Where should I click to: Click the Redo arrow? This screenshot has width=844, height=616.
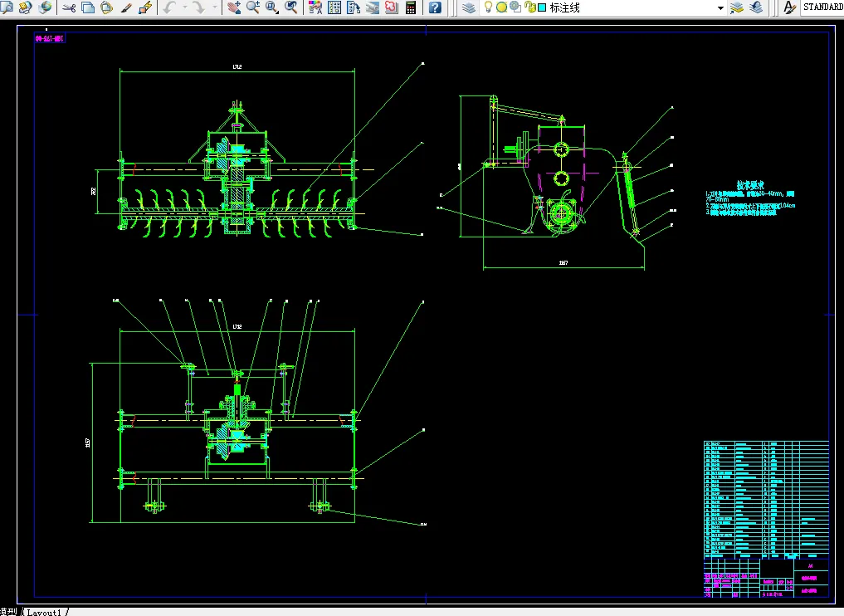coord(198,7)
